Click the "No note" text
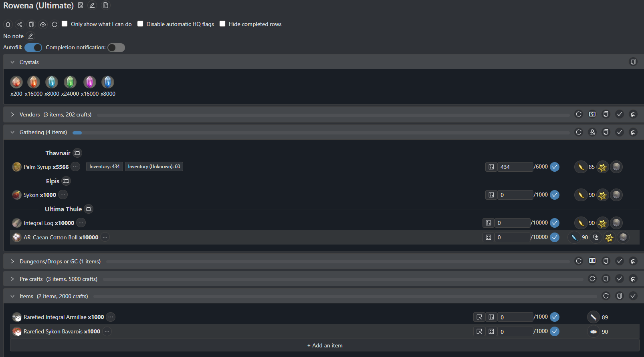This screenshot has width=644, height=357. (x=14, y=36)
